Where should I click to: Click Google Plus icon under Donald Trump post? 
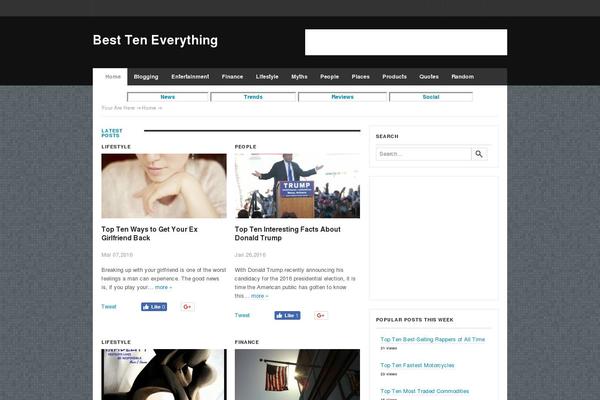(x=321, y=315)
